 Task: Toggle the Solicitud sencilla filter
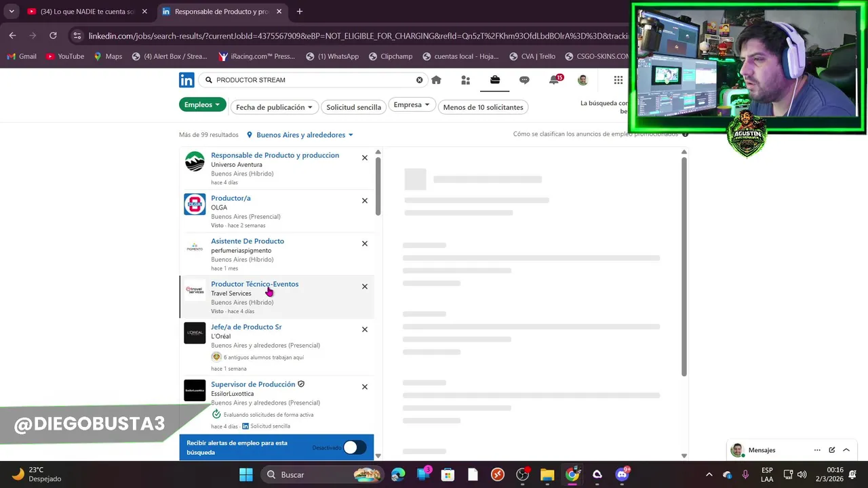(x=353, y=107)
